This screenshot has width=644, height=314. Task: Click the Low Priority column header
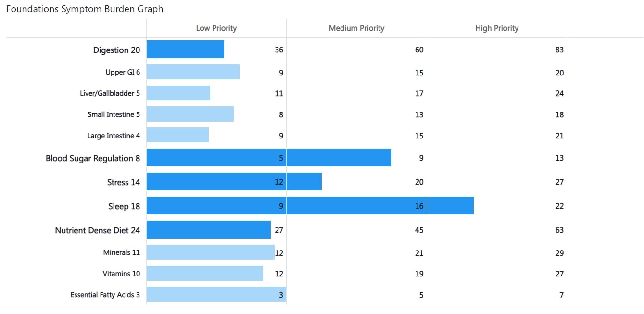[216, 28]
